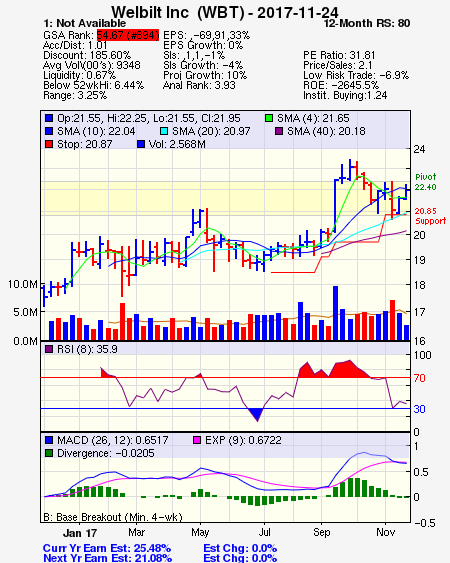The image size is (450, 563).
Task: Click the Sls Growth: -4% text
Action: (203, 65)
